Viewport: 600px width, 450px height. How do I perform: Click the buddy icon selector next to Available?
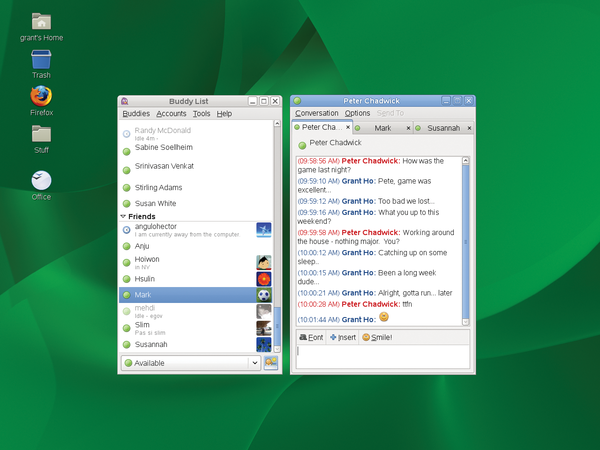pos(271,362)
